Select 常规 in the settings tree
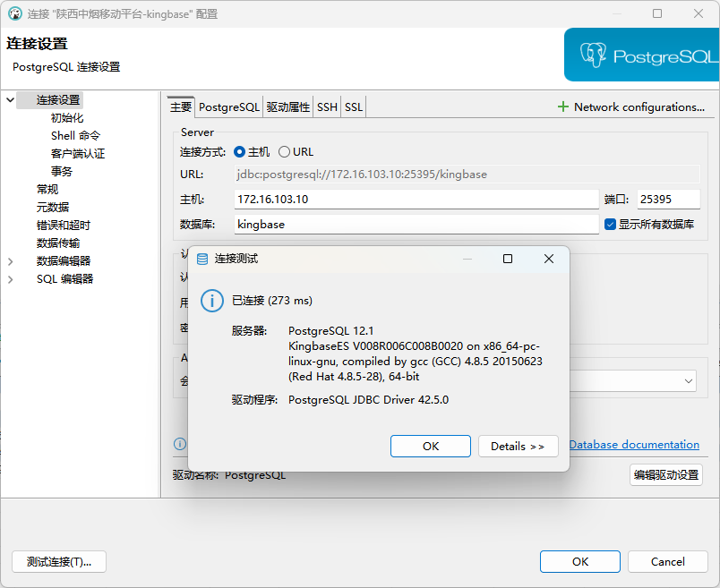 pyautogui.click(x=47, y=189)
